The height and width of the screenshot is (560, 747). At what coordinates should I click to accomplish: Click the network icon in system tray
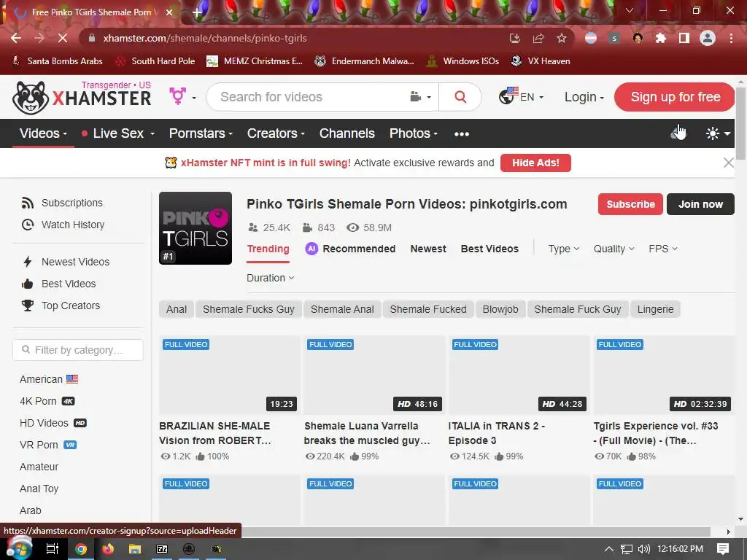(x=627, y=549)
